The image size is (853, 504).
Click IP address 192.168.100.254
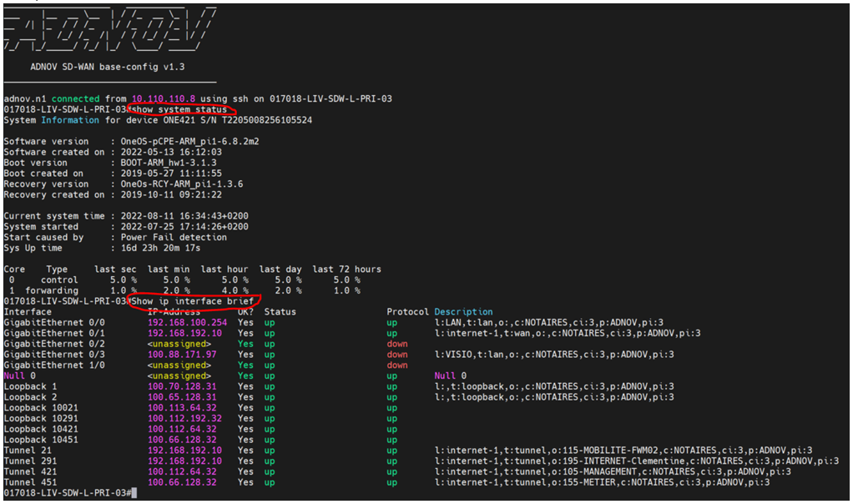click(187, 322)
